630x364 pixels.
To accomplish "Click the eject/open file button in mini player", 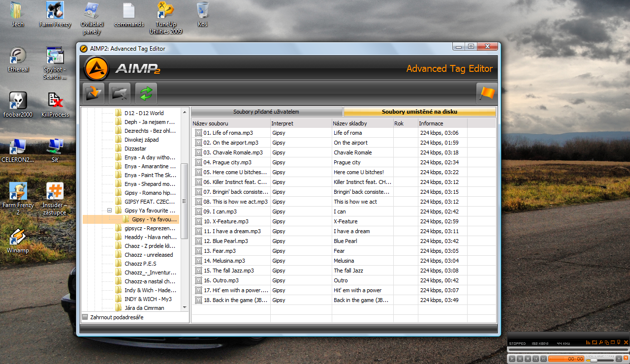I will click(619, 359).
